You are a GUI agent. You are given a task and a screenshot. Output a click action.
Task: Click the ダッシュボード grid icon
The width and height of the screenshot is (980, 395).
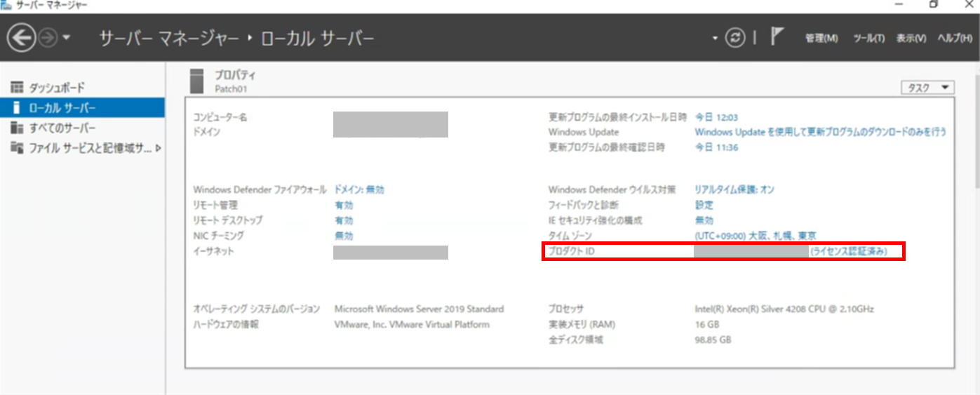[x=17, y=88]
